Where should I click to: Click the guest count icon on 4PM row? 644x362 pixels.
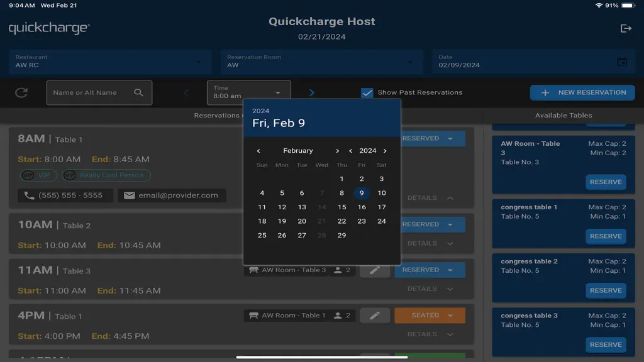(338, 315)
